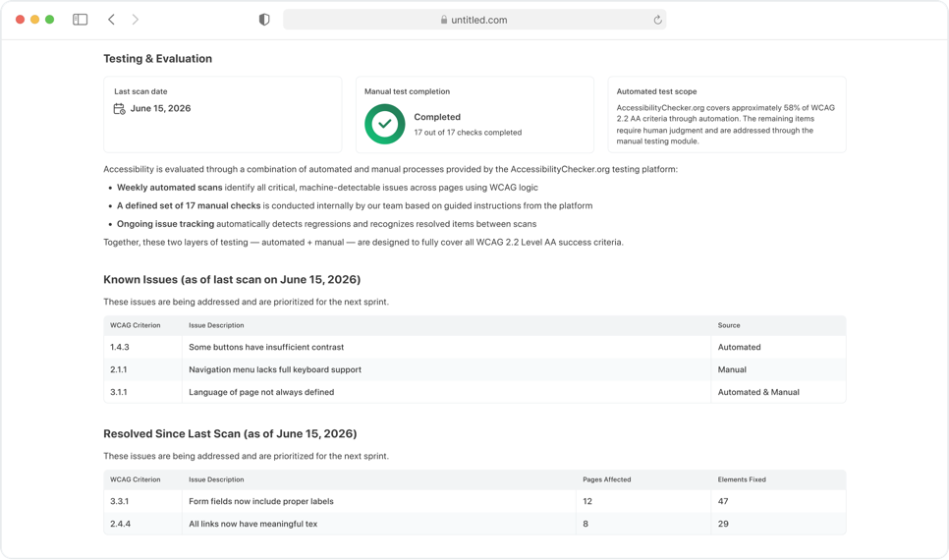Go back with the left chevron
This screenshot has width=949, height=560.
(111, 20)
